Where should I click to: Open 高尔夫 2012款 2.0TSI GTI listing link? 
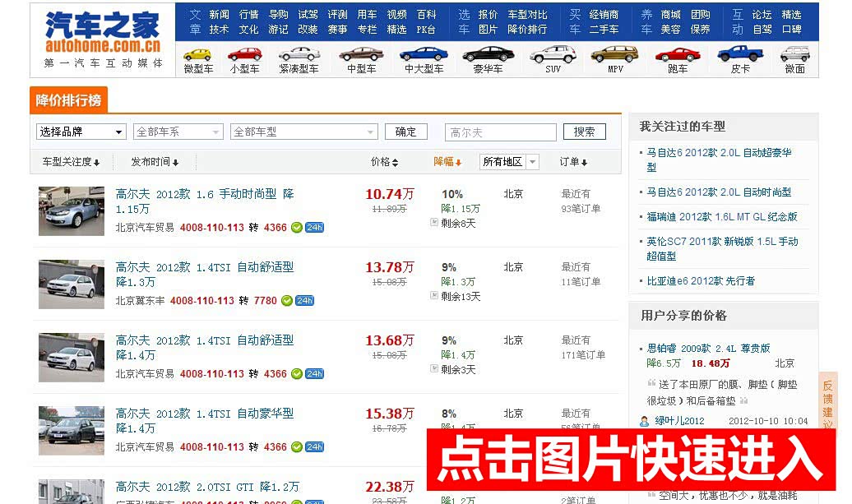pyautogui.click(x=207, y=488)
